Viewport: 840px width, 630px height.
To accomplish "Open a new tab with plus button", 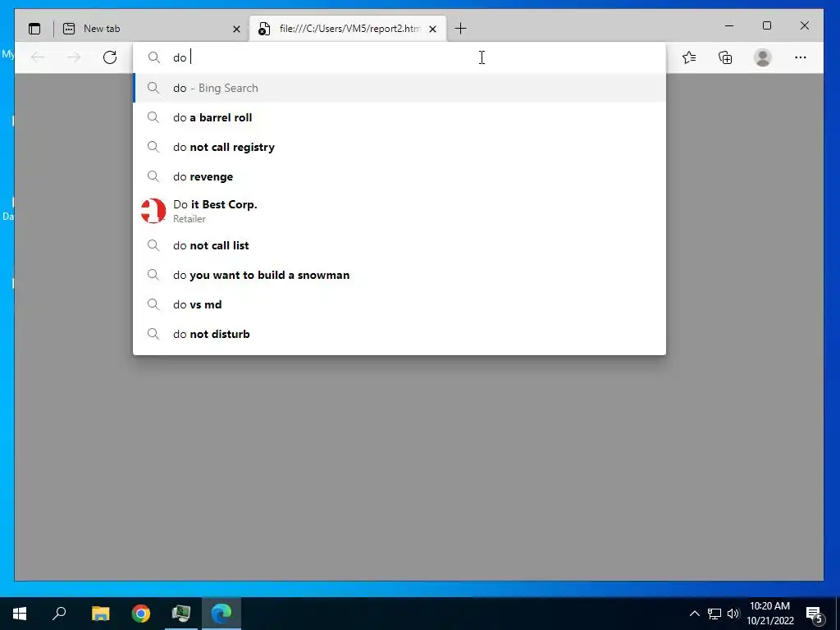I will pyautogui.click(x=460, y=29).
